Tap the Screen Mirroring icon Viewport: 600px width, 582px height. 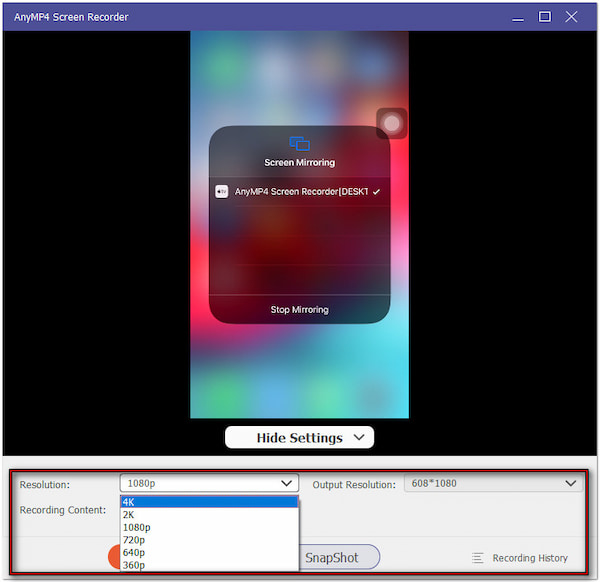click(x=299, y=143)
